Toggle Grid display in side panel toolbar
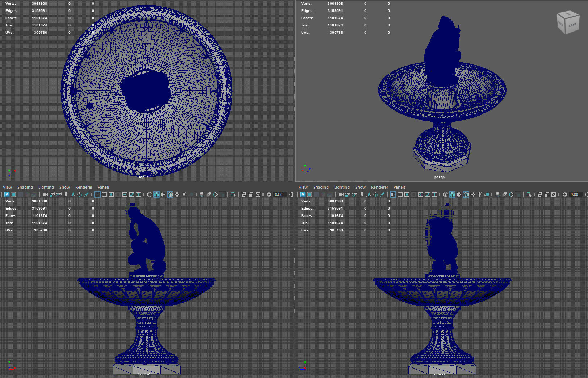The image size is (588, 378). point(394,194)
